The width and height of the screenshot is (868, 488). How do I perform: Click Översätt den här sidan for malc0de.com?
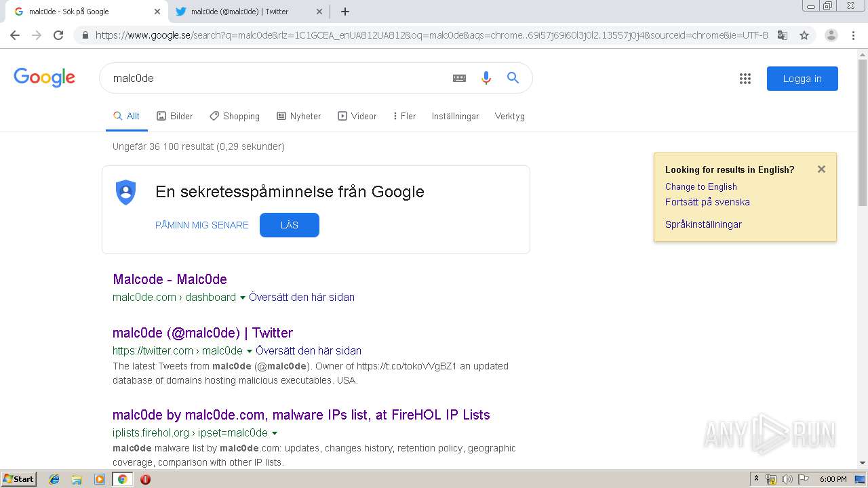tap(302, 297)
